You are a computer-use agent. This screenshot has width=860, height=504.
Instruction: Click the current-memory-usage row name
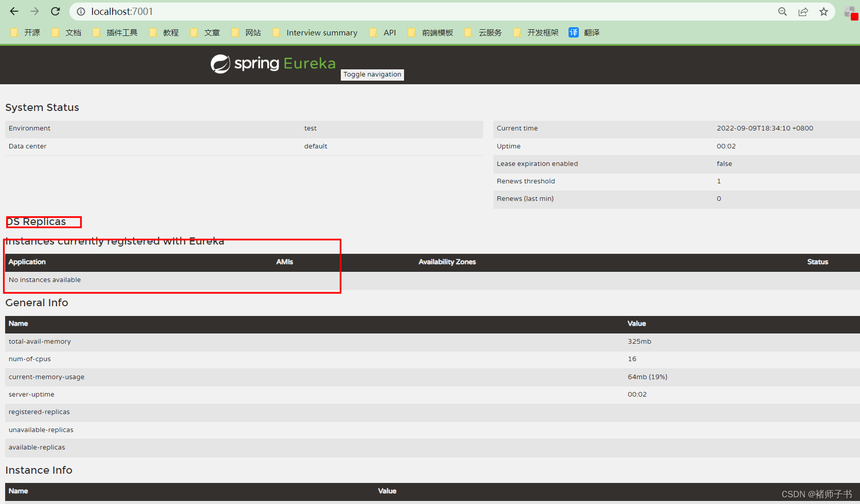[46, 377]
